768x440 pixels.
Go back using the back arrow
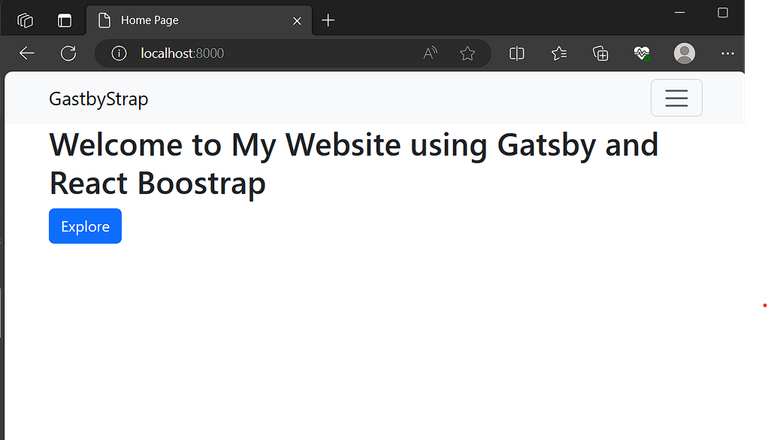tap(27, 53)
